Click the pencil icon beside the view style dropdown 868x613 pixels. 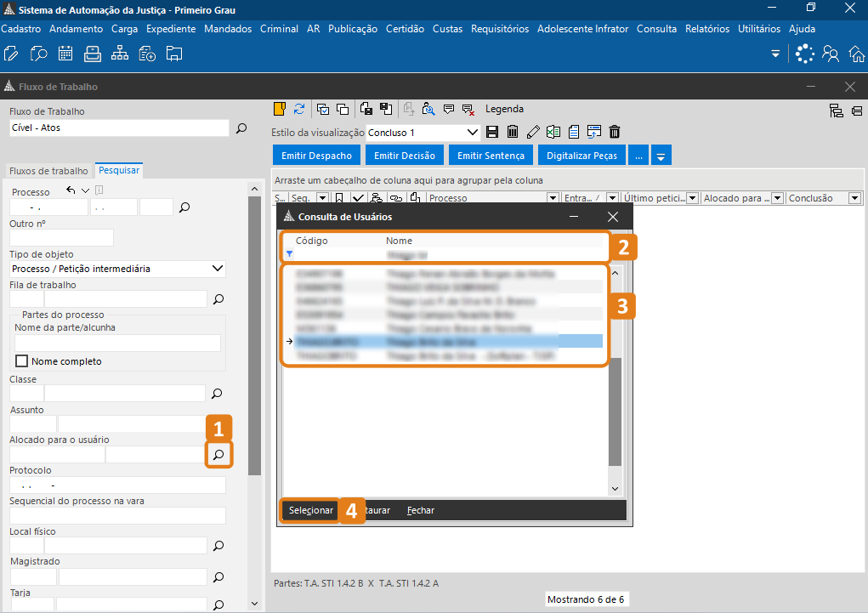pos(533,132)
